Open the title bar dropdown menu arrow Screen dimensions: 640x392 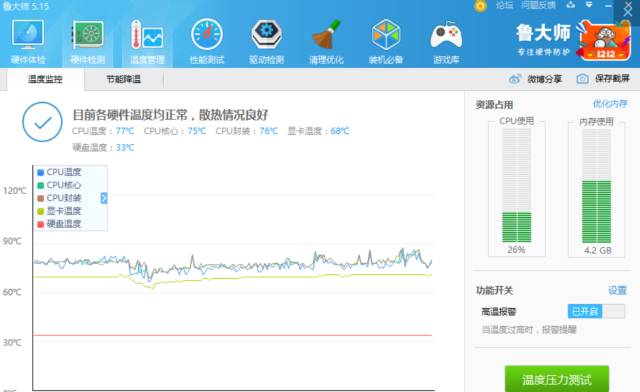[x=589, y=5]
